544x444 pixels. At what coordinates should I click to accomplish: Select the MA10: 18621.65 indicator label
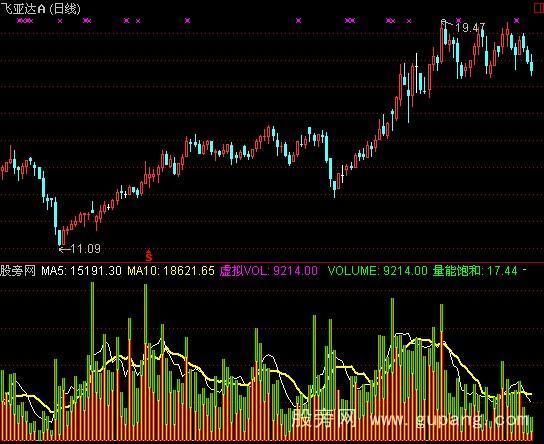(x=171, y=271)
